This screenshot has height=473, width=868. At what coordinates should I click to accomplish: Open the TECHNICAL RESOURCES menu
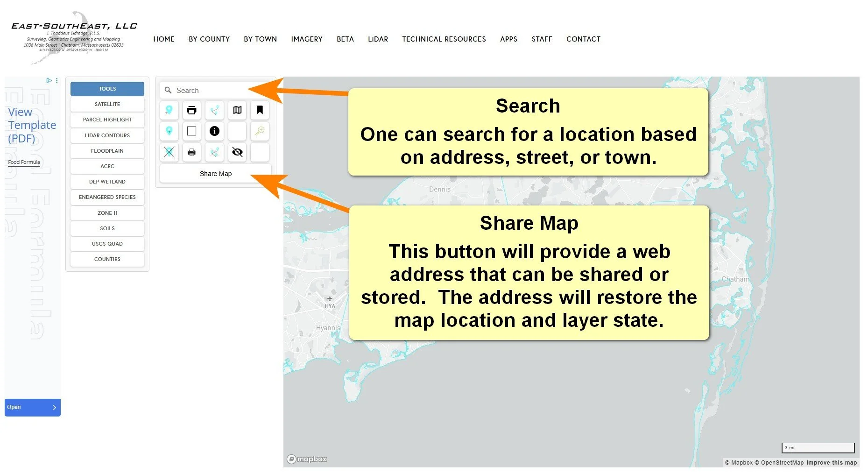click(444, 39)
